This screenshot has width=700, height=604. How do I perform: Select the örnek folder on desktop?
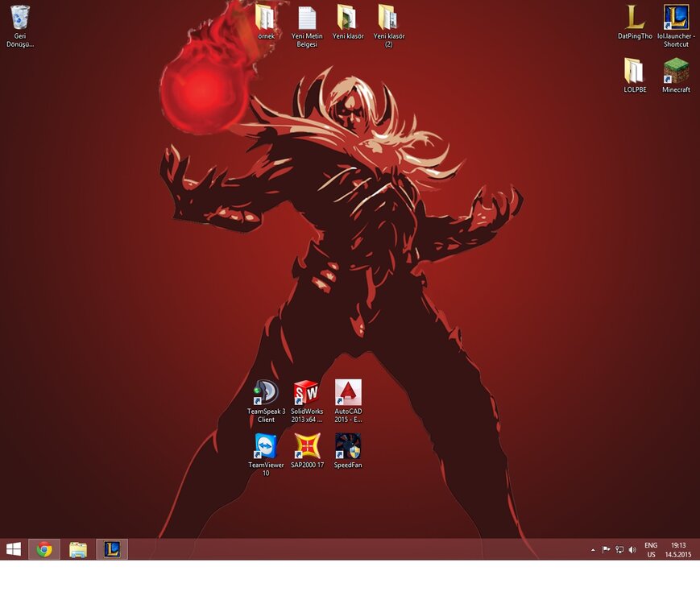265,18
